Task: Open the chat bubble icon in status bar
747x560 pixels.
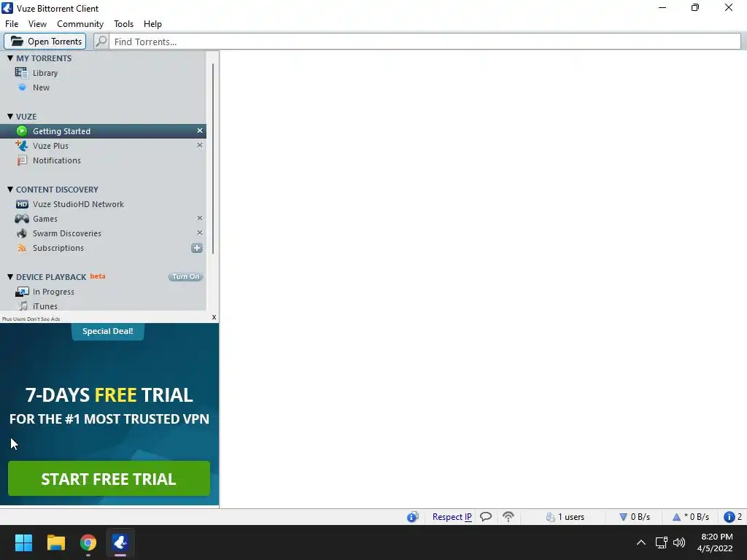Action: click(x=485, y=517)
